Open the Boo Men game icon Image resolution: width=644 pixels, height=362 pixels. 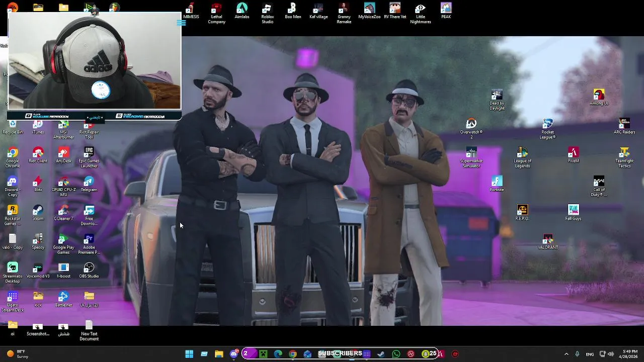pos(293,11)
